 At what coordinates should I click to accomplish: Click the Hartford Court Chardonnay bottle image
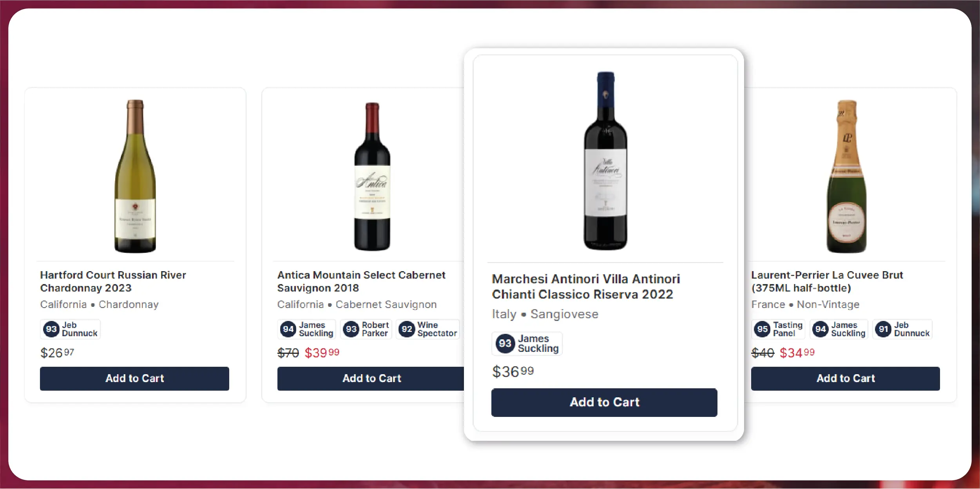tap(135, 176)
